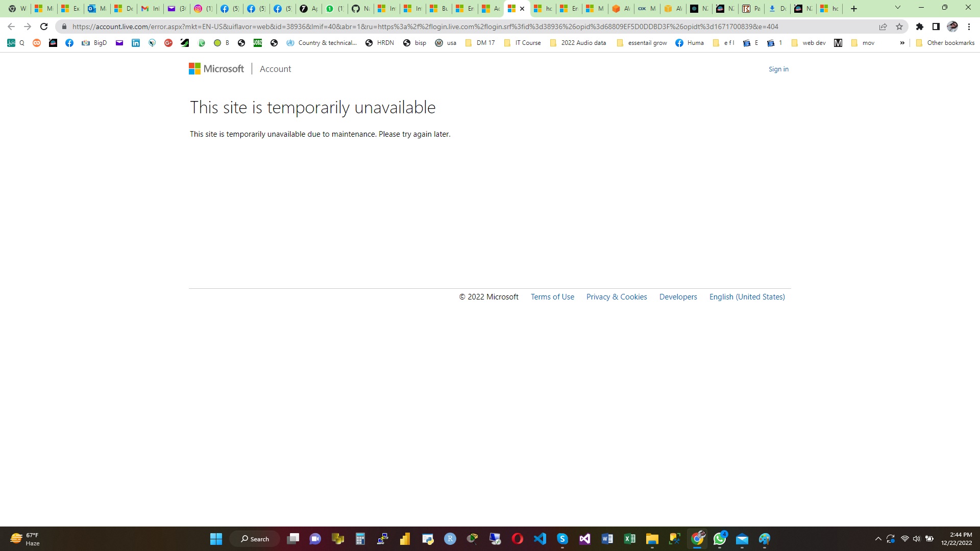Open the Chrome extensions puzzle icon
The width and height of the screenshot is (980, 551).
[920, 27]
